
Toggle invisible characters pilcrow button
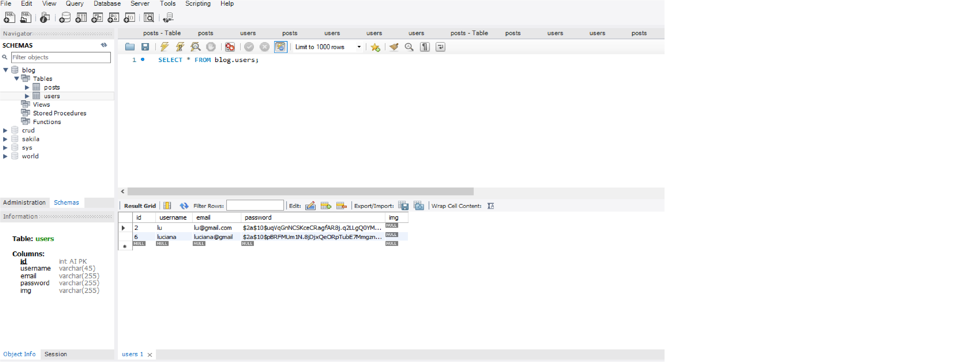tap(425, 47)
